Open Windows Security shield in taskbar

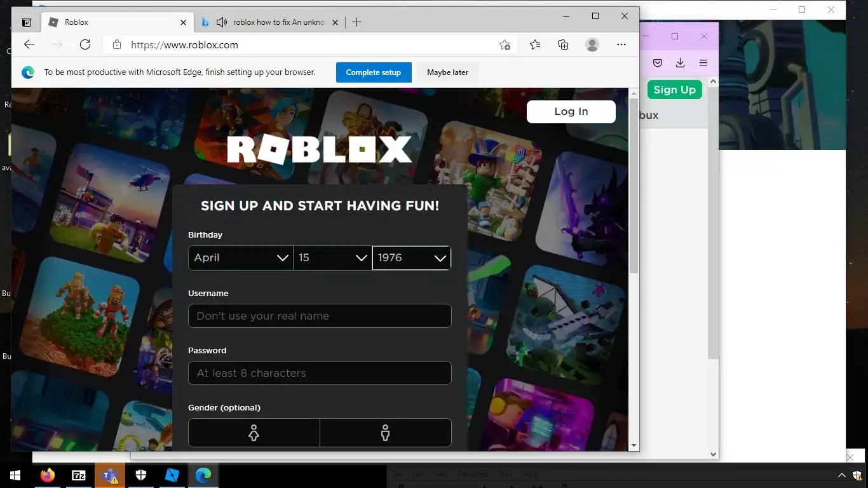point(141,475)
